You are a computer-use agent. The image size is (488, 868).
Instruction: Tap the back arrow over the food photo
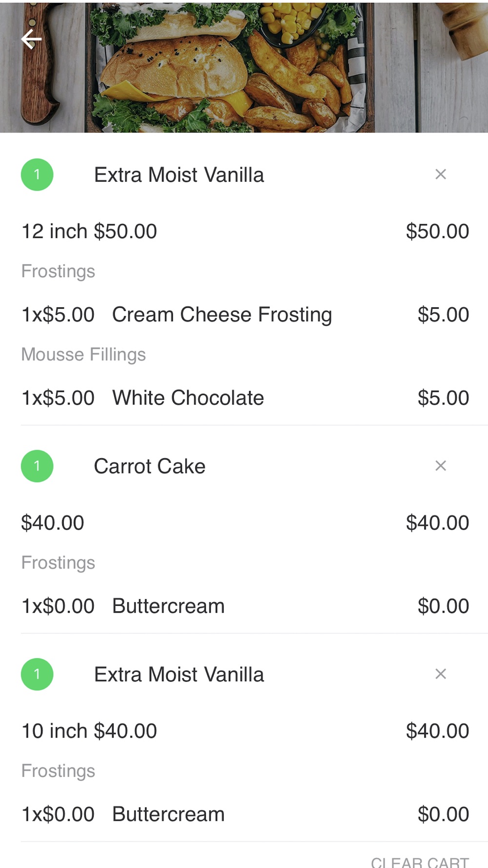pyautogui.click(x=31, y=40)
